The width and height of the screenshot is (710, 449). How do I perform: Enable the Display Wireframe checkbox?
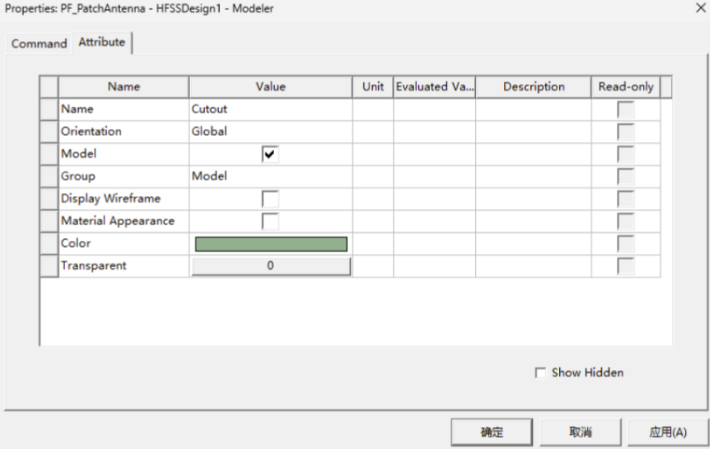[x=270, y=199]
